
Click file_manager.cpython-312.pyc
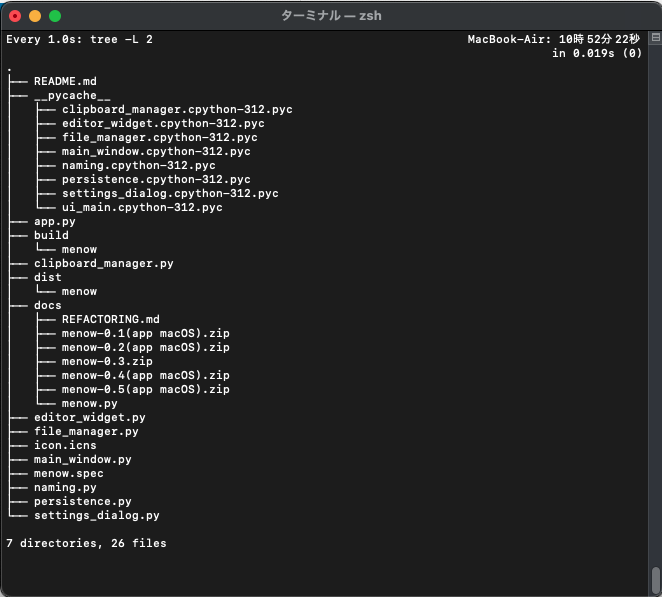click(x=160, y=137)
